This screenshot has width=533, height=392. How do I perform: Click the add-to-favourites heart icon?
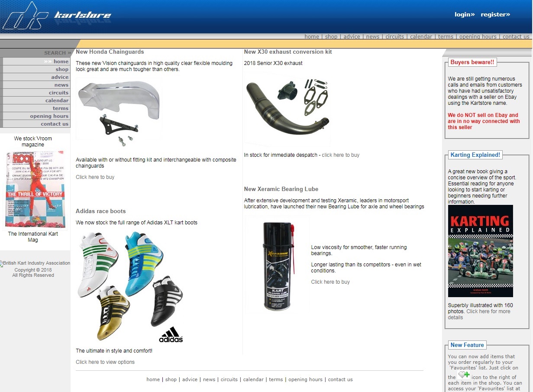click(464, 375)
